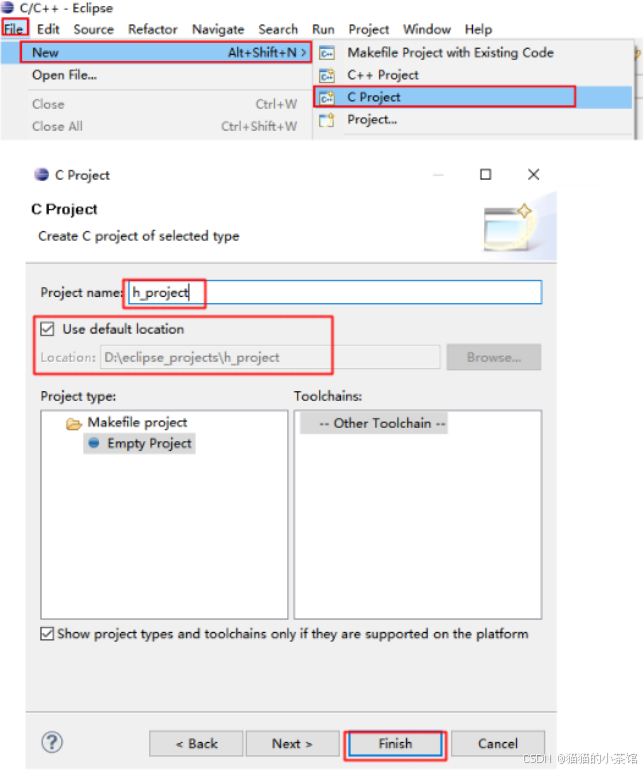Click the Next > button
The width and height of the screenshot is (643, 770).
pos(292,743)
